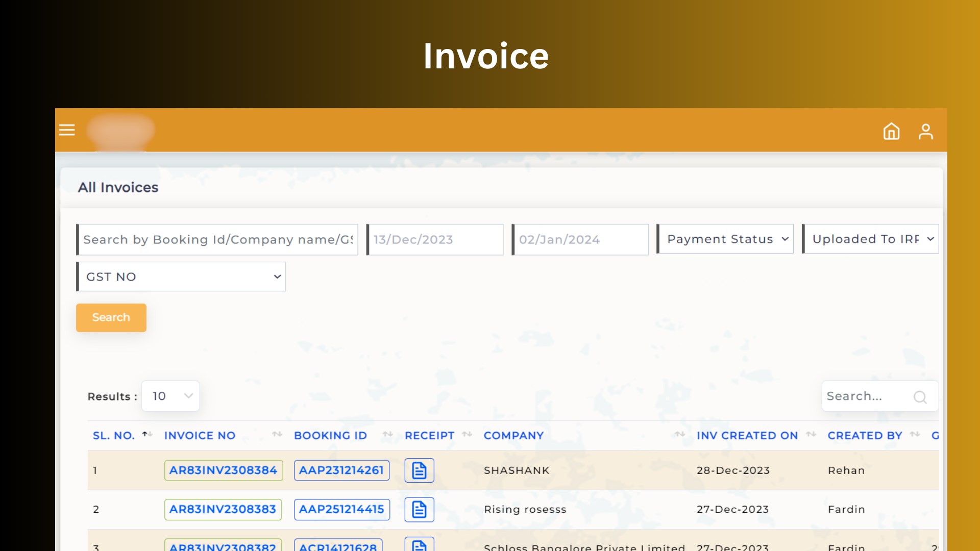Click the Results per page count dropdown

(x=170, y=395)
